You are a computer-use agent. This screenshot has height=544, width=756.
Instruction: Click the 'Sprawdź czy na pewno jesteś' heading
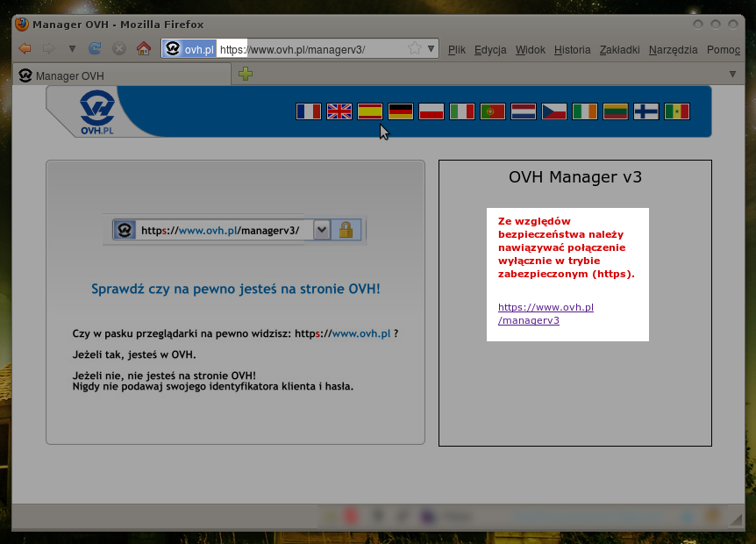(x=236, y=289)
